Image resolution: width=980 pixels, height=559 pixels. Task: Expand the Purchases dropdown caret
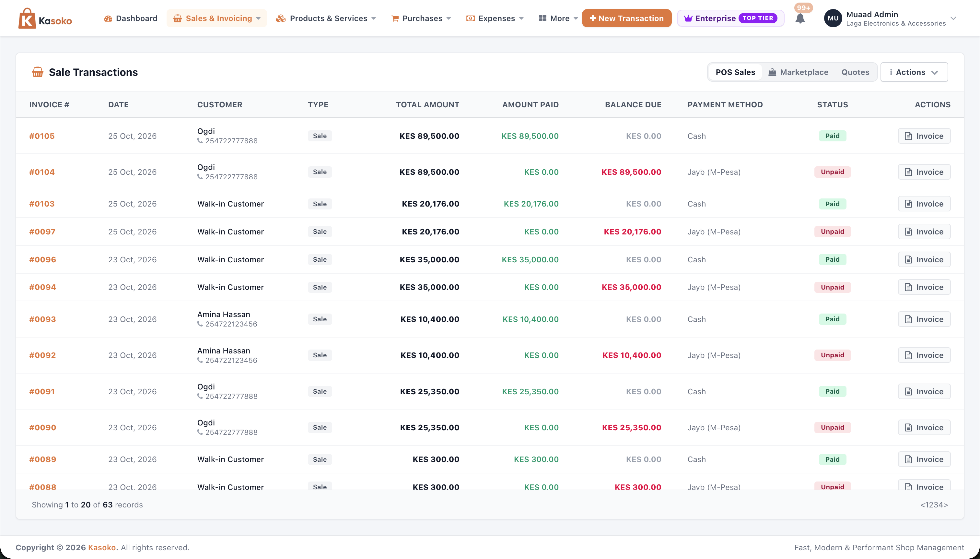[x=449, y=19]
